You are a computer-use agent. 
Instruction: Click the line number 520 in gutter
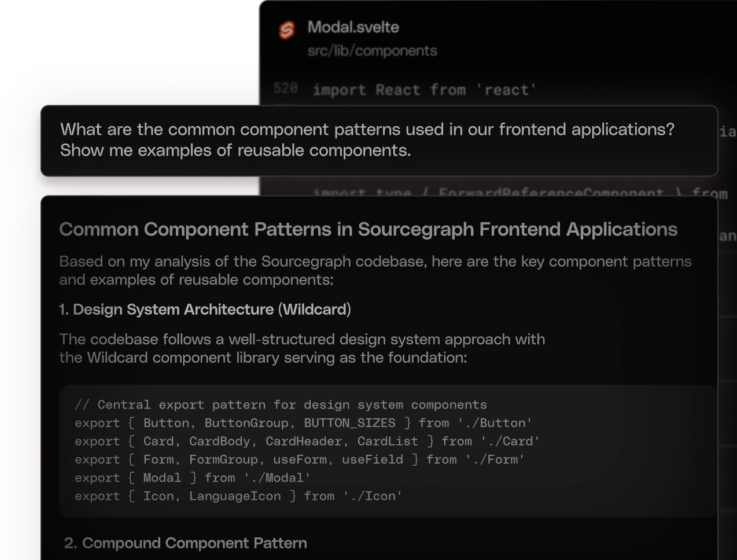point(286,88)
